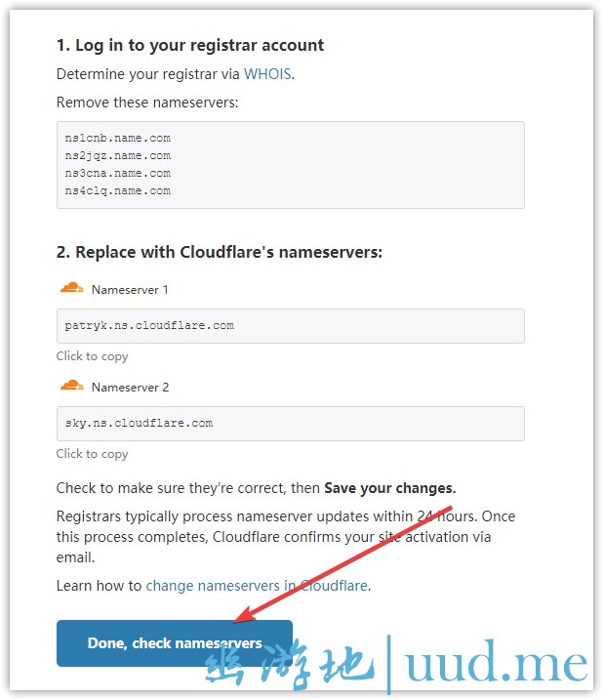Click the ns3cna.name.com entry
603x700 pixels.
pos(117,173)
